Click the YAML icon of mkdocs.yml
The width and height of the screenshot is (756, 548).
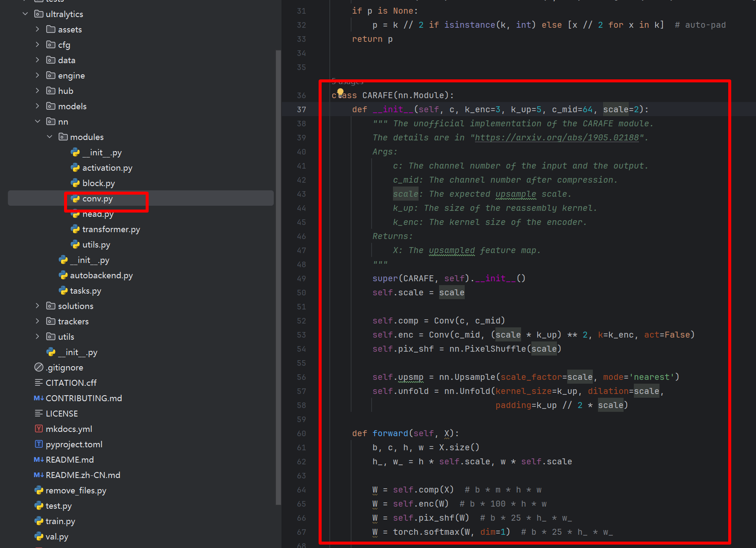coord(39,429)
